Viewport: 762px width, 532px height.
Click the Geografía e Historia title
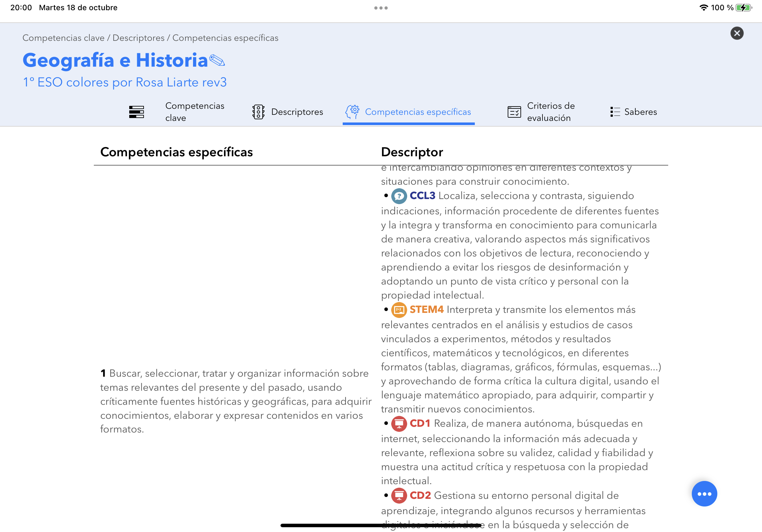115,60
